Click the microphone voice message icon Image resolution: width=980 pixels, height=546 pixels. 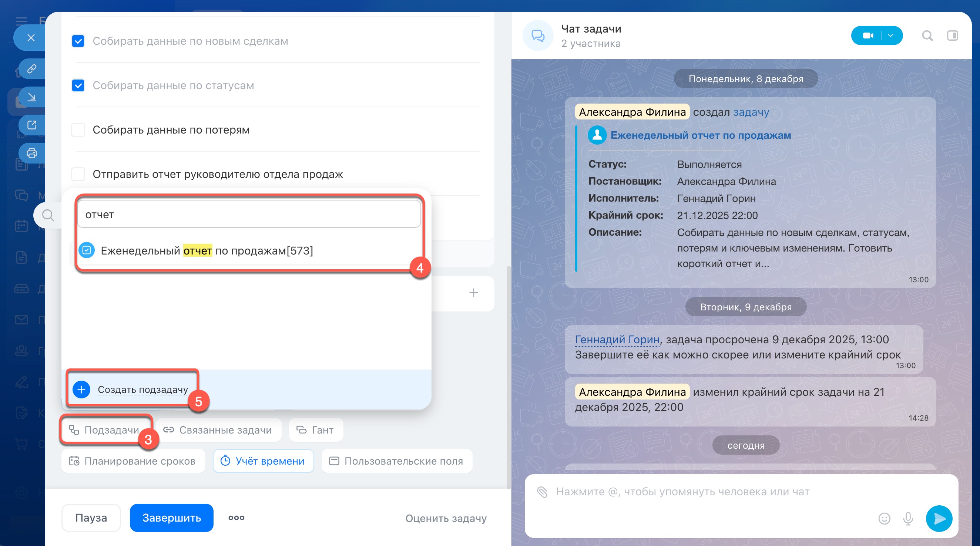coord(908,518)
